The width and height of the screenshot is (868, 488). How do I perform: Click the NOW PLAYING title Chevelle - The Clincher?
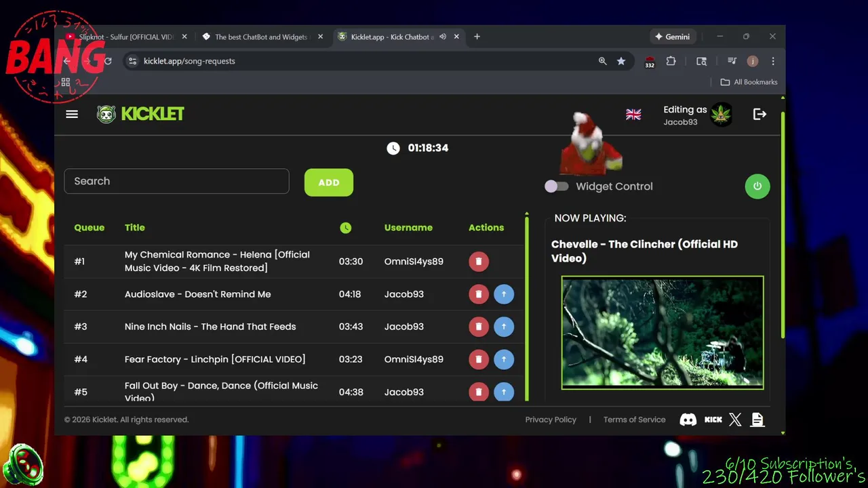click(644, 251)
